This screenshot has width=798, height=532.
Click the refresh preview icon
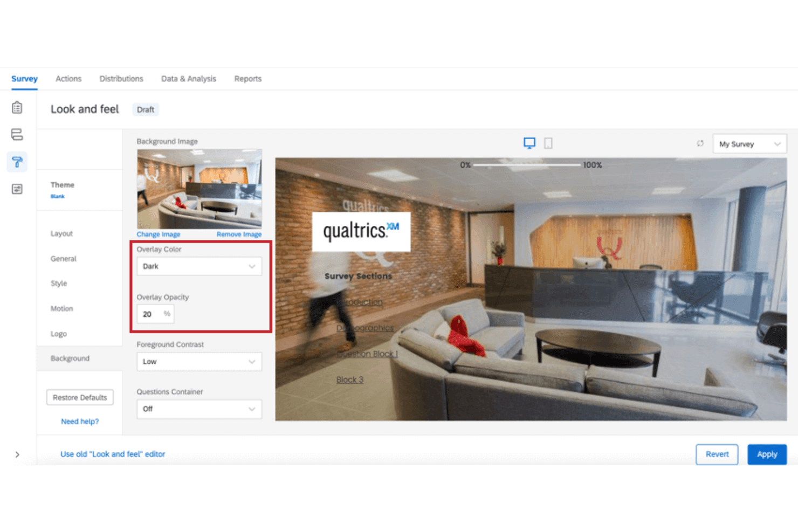[x=700, y=143]
